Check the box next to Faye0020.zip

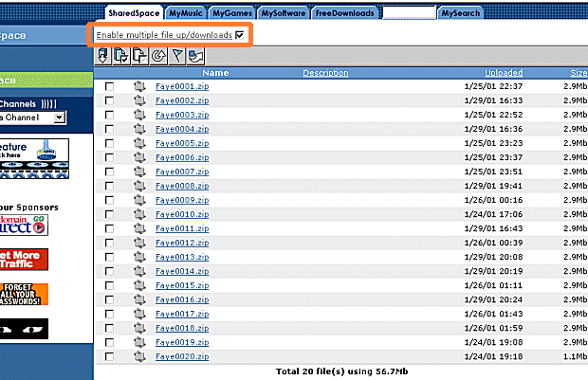click(x=110, y=356)
